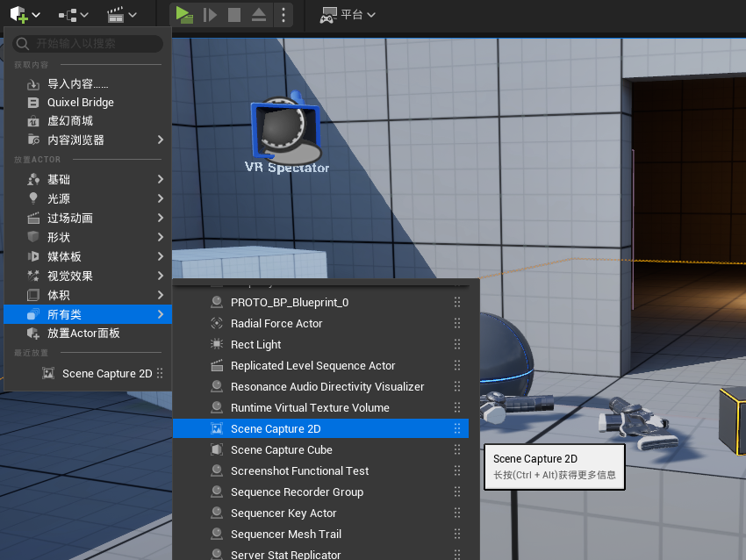Click the quick add content cube icon

(19, 15)
